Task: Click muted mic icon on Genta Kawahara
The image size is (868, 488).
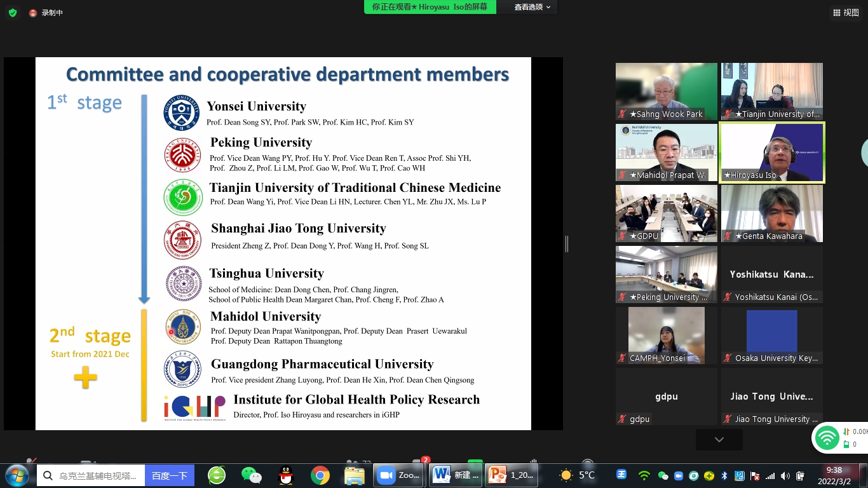Action: [728, 236]
